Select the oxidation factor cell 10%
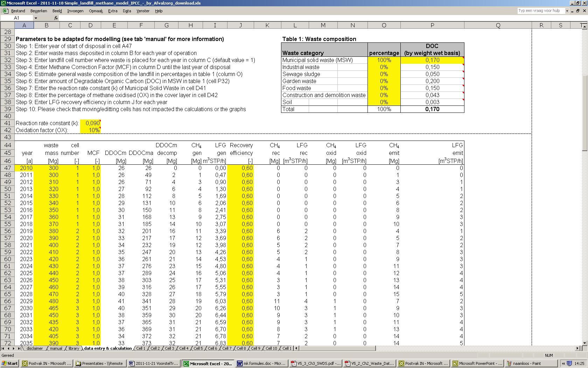Screen dimensions: 588x368 [x=91, y=130]
